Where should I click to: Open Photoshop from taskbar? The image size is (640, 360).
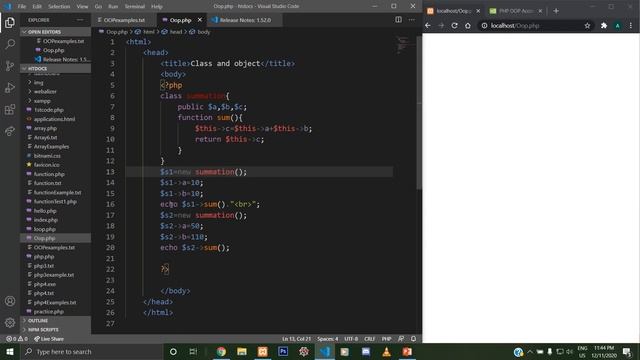coord(283,351)
